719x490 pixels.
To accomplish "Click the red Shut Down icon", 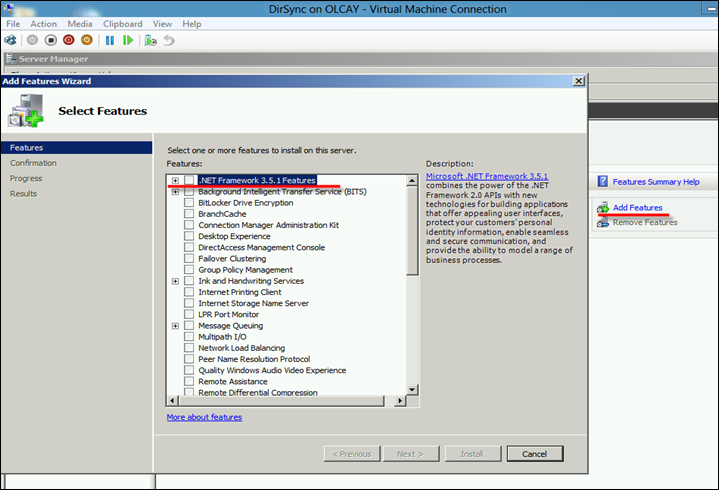I will (x=69, y=40).
